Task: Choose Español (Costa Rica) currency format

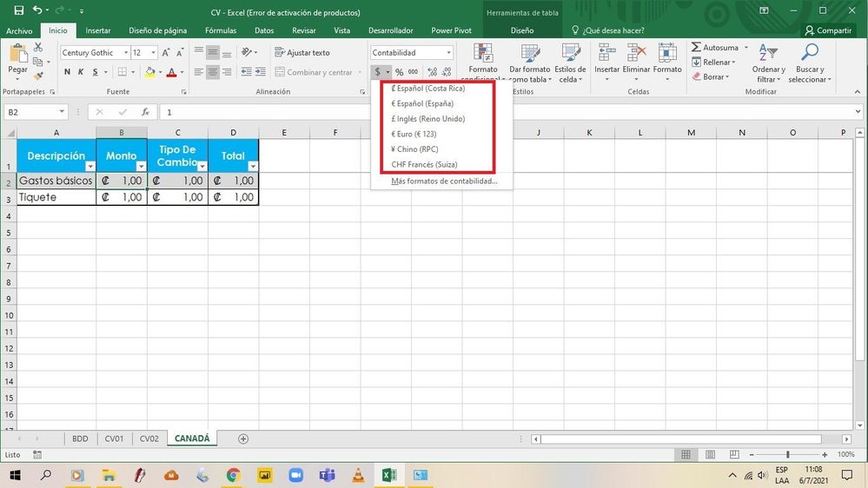Action: click(427, 88)
